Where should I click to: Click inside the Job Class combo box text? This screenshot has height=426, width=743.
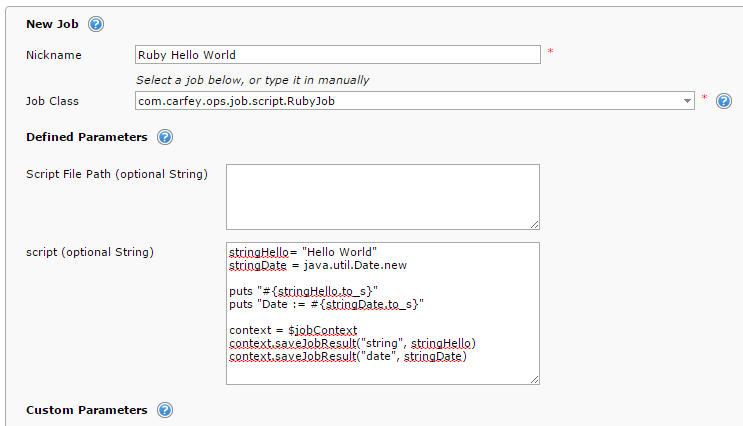tap(400, 101)
